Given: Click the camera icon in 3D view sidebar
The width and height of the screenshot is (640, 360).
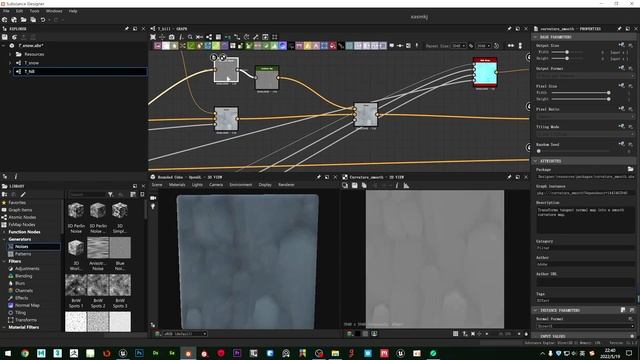Looking at the screenshot, I should (x=153, y=198).
